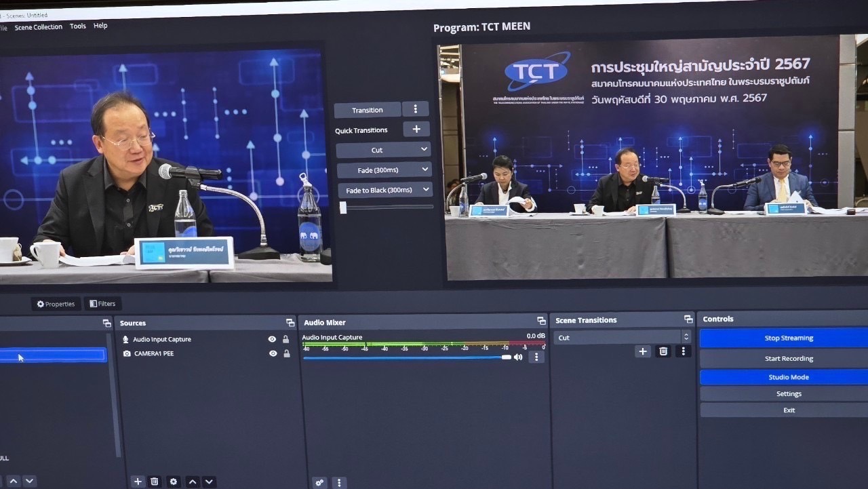The image size is (868, 489).
Task: Toggle visibility eye of Audio Input Capture
Action: (x=272, y=339)
